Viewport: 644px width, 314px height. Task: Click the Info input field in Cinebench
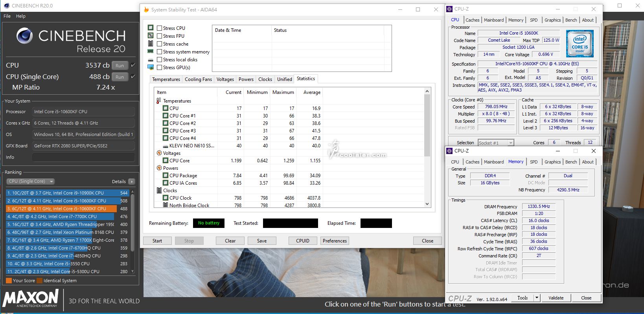click(83, 157)
